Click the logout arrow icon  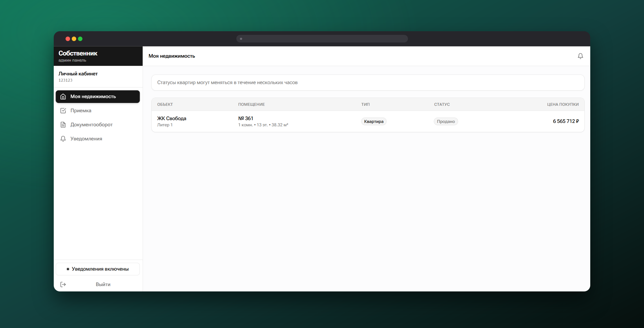tap(63, 284)
